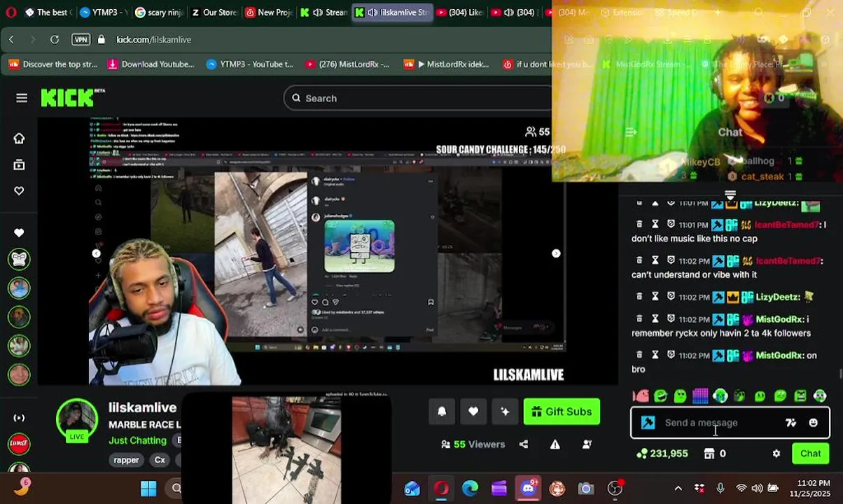Open lilskamlive channel avatar with LIVE badge
This screenshot has height=504, width=843.
pos(77,420)
